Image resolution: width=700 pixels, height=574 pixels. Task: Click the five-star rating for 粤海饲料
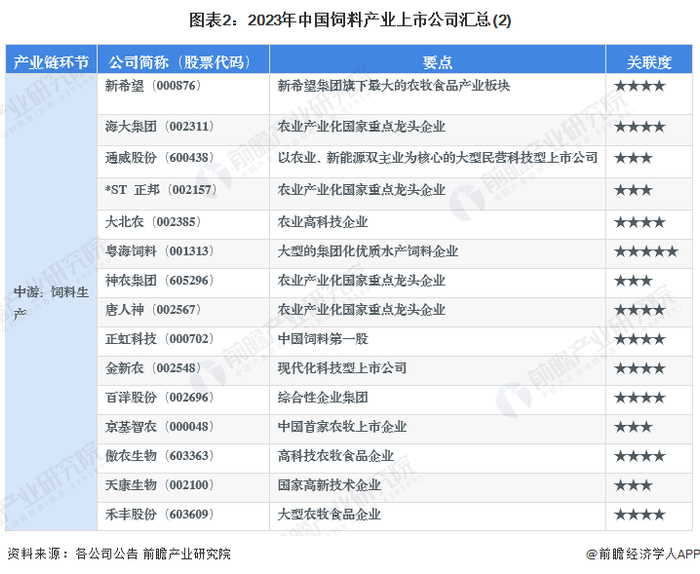pos(646,252)
